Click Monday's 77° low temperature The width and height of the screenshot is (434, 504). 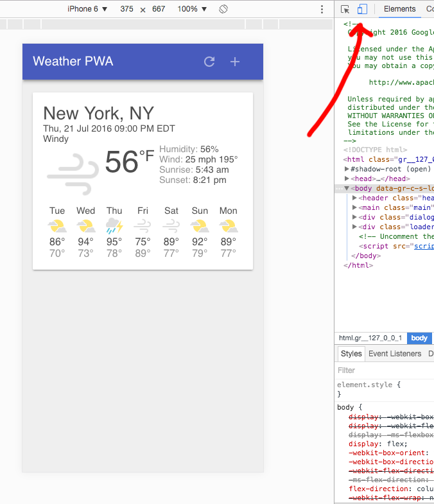[229, 254]
